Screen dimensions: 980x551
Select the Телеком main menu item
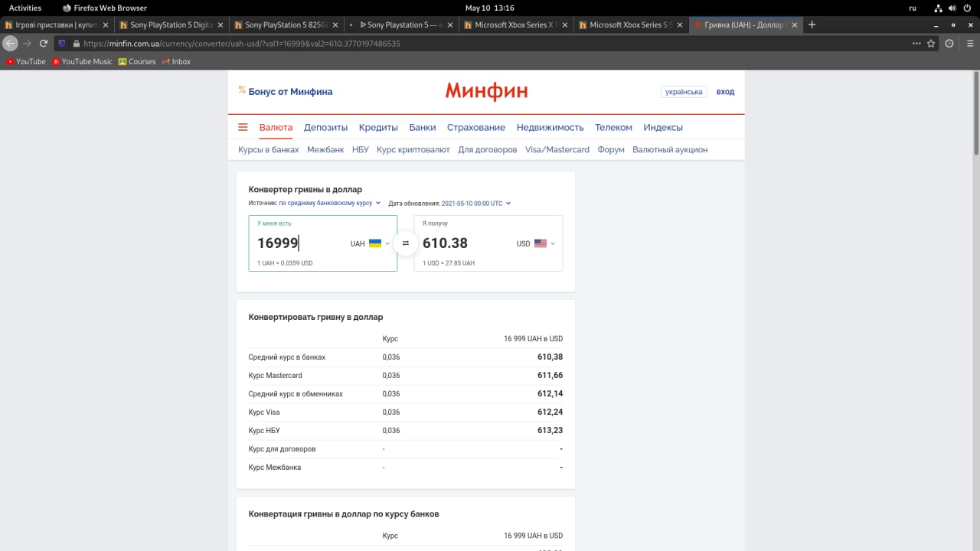click(x=613, y=127)
